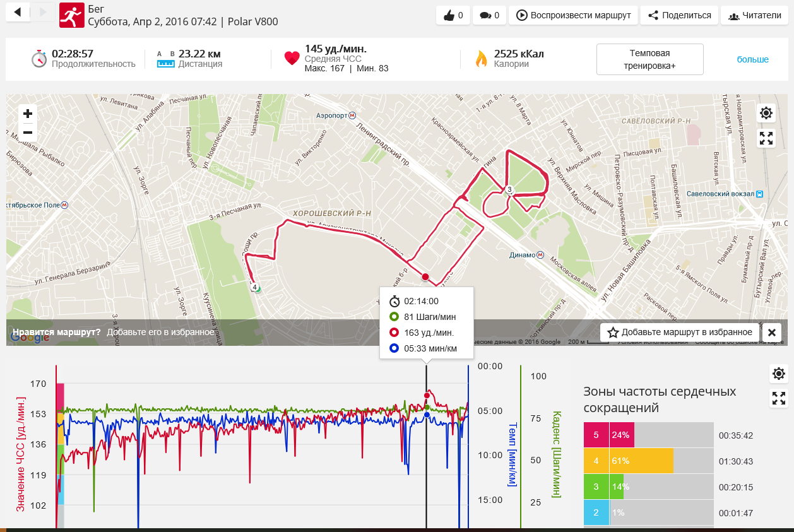
Task: Click the red running sport icon
Action: point(71,15)
